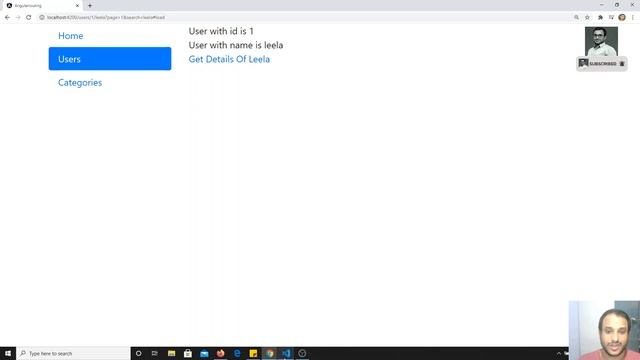Open the Categories navigation link
The height and width of the screenshot is (360, 640).
(80, 82)
